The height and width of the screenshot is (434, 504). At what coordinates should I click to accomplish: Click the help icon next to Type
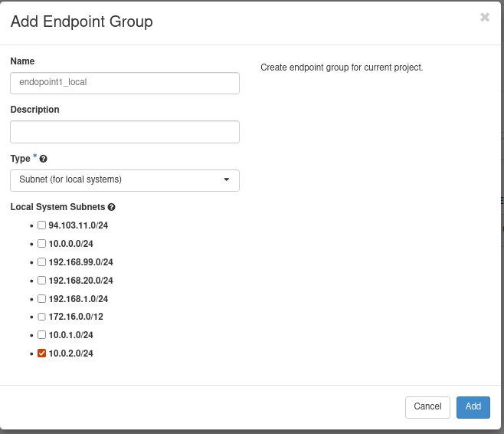click(x=43, y=159)
